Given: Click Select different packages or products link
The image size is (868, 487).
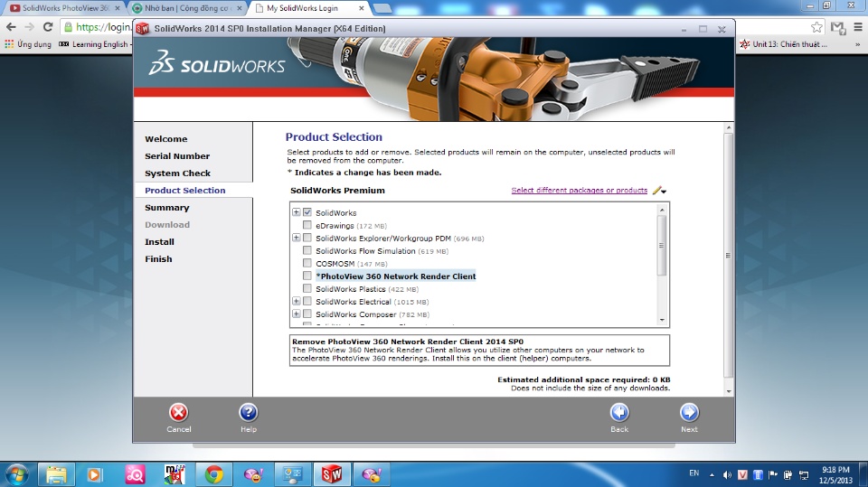Looking at the screenshot, I should 579,191.
